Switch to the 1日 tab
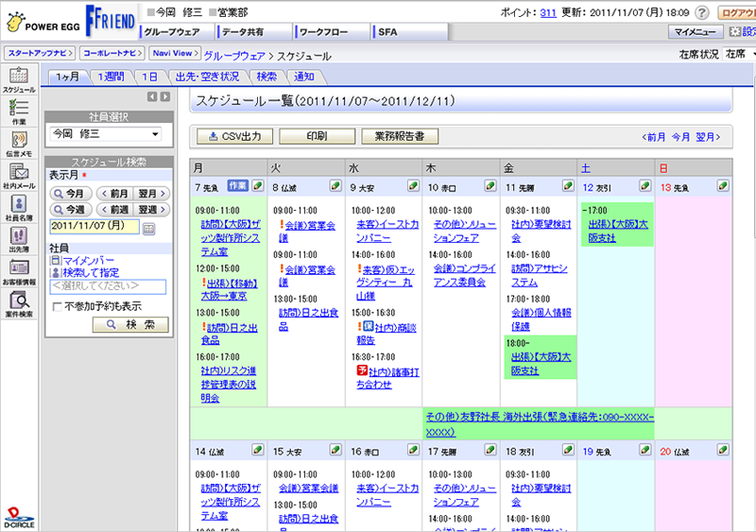The width and height of the screenshot is (756, 532). pos(149,77)
